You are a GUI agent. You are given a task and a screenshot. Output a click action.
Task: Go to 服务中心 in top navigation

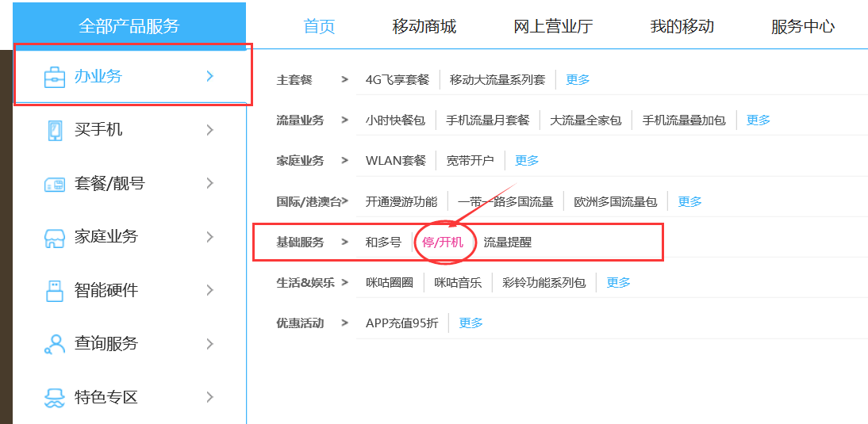coord(802,26)
